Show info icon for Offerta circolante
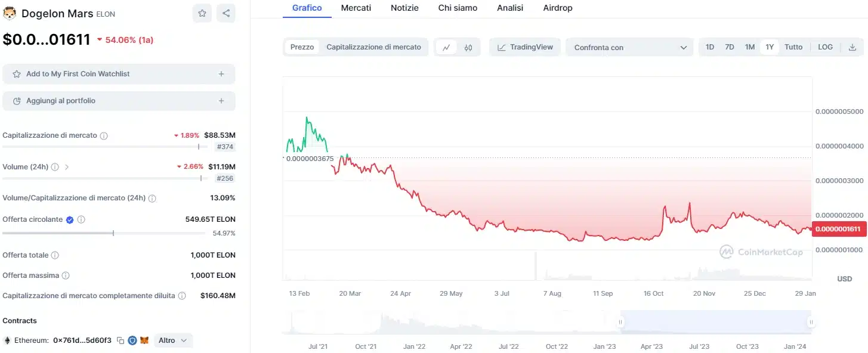This screenshot has height=353, width=868. (81, 219)
